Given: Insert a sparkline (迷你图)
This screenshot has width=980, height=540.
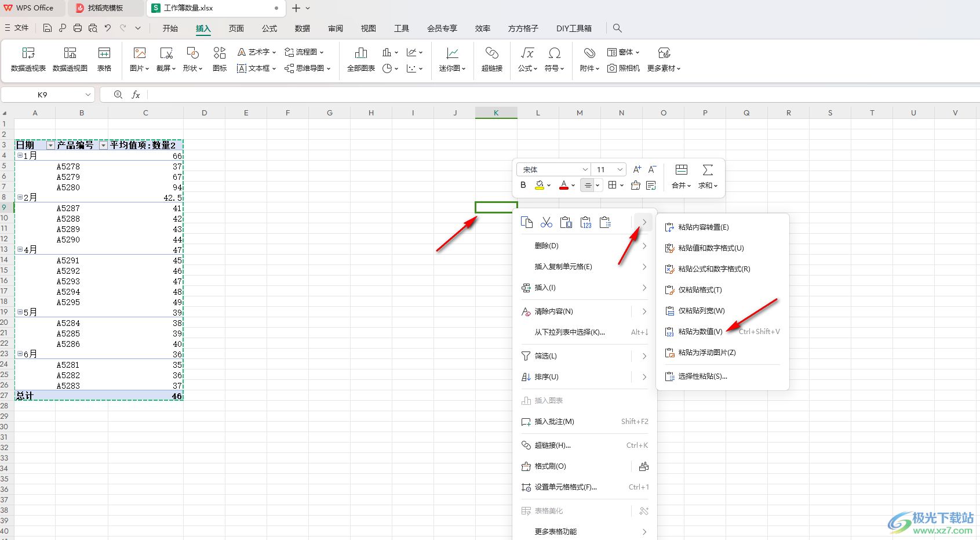Looking at the screenshot, I should (x=452, y=60).
